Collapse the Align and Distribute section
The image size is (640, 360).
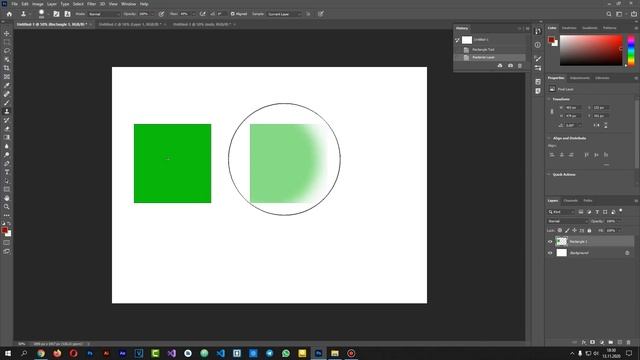pos(549,138)
